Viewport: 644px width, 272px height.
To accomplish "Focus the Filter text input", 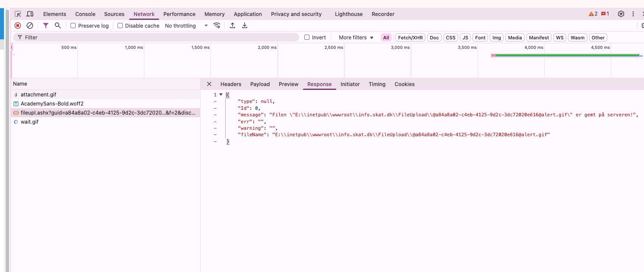I will tap(156, 37).
